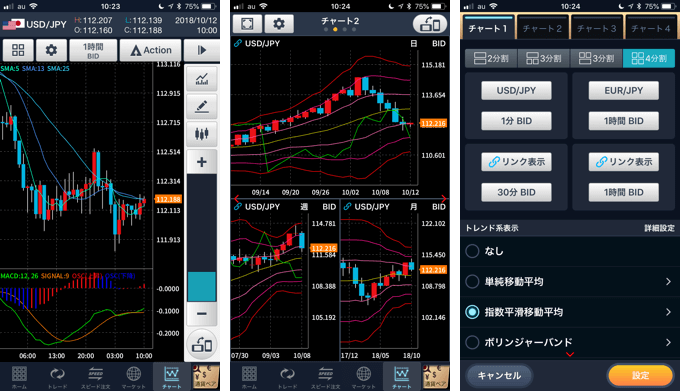680x391 pixels.
Task: Select 単純移動平均 radio button
Action: tap(472, 282)
